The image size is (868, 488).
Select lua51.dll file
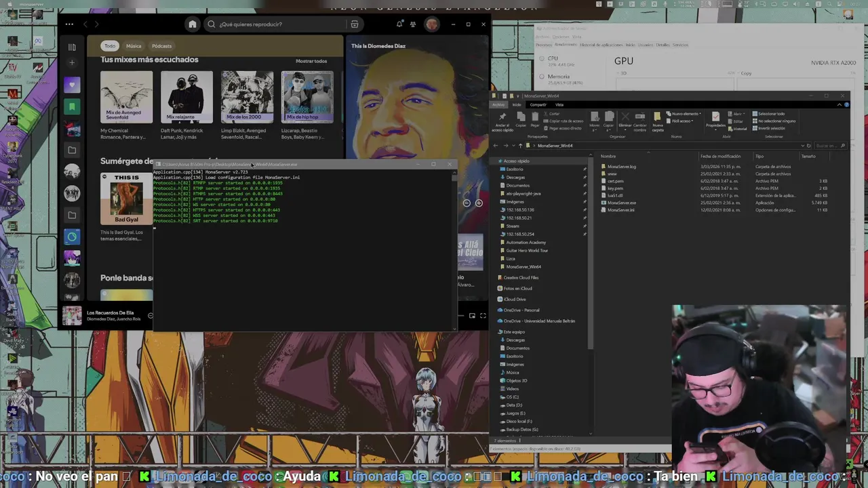[x=615, y=196]
